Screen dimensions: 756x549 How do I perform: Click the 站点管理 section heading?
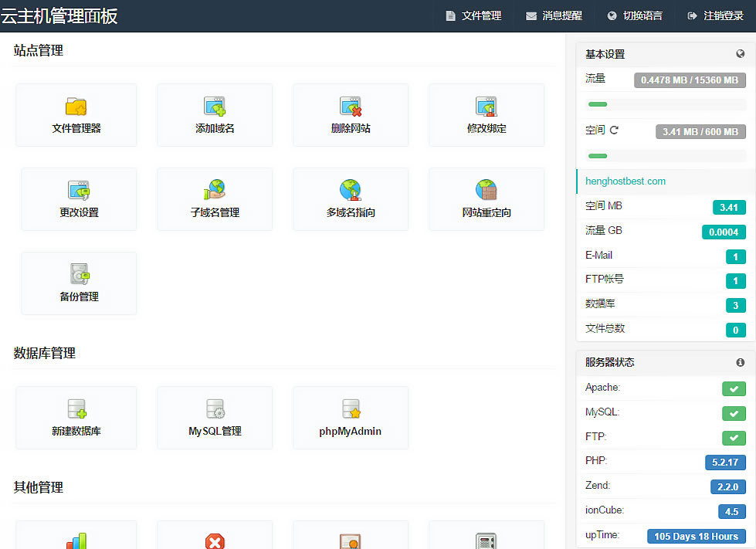[x=38, y=50]
